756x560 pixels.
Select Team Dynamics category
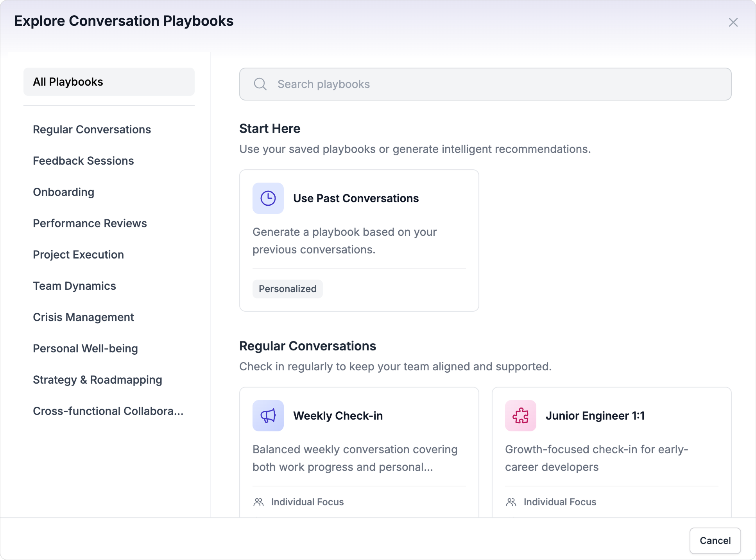tap(74, 286)
